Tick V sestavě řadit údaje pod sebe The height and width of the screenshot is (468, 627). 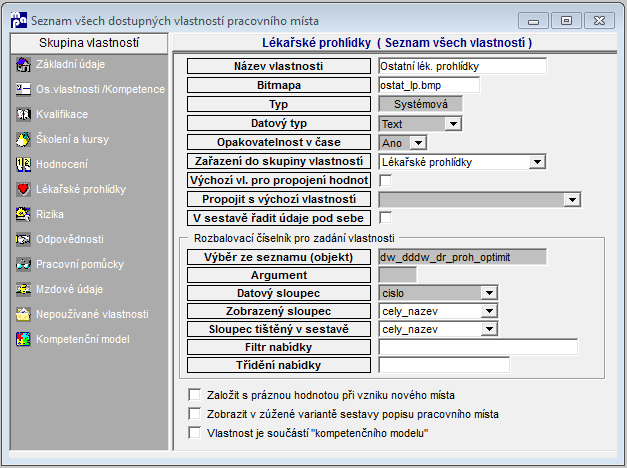coord(385,218)
